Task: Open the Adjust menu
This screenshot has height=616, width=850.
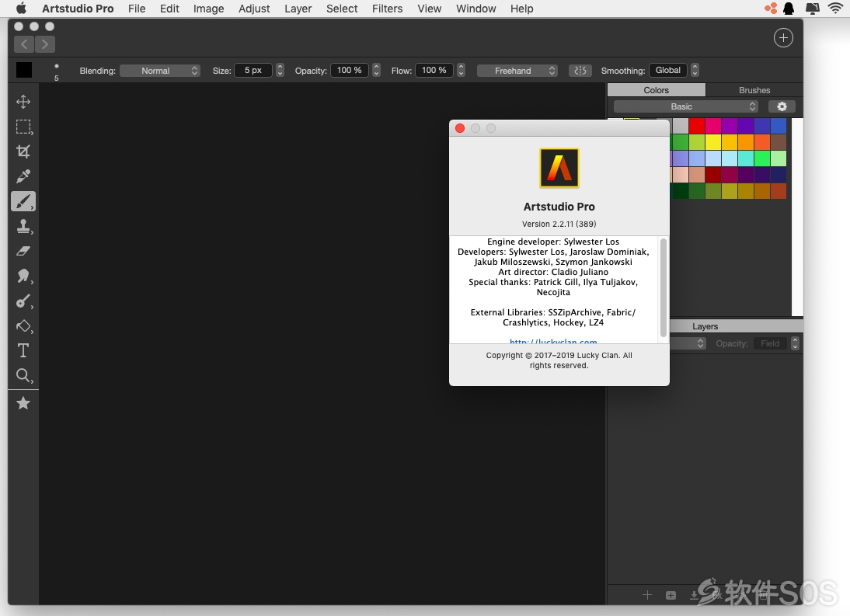Action: pos(254,8)
